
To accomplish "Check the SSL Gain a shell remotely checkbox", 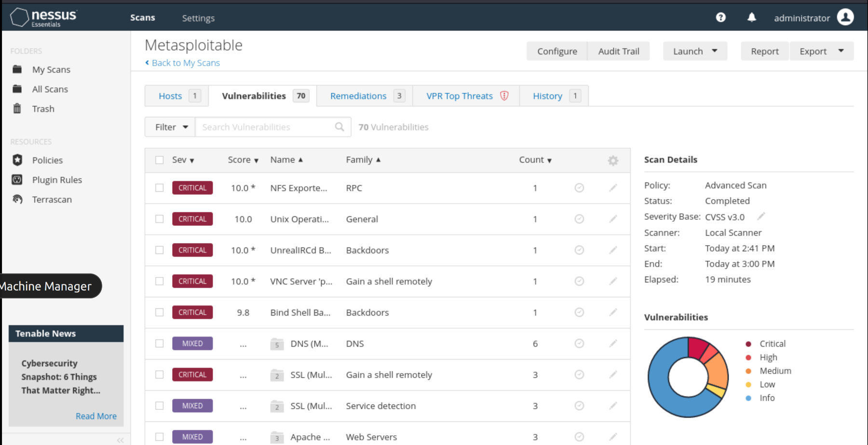I will tap(160, 375).
